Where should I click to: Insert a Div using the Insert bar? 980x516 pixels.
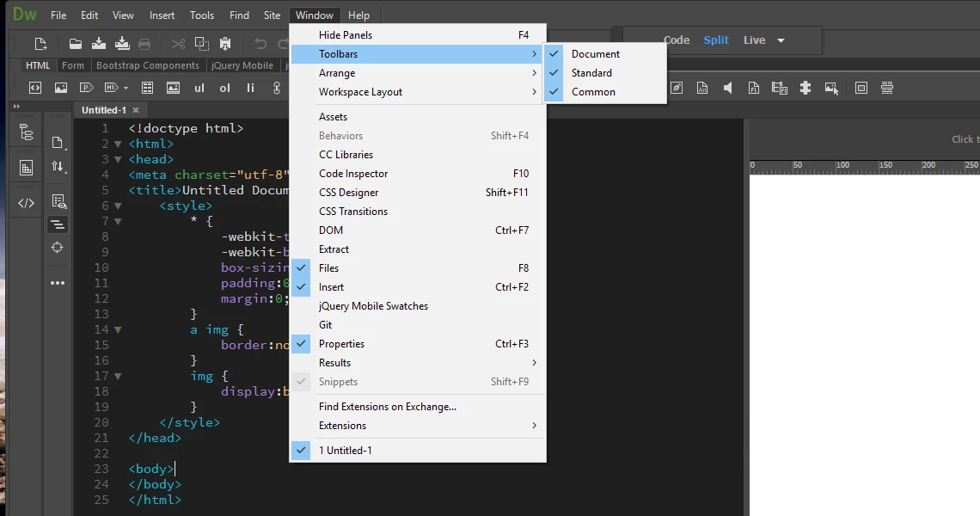coord(35,89)
